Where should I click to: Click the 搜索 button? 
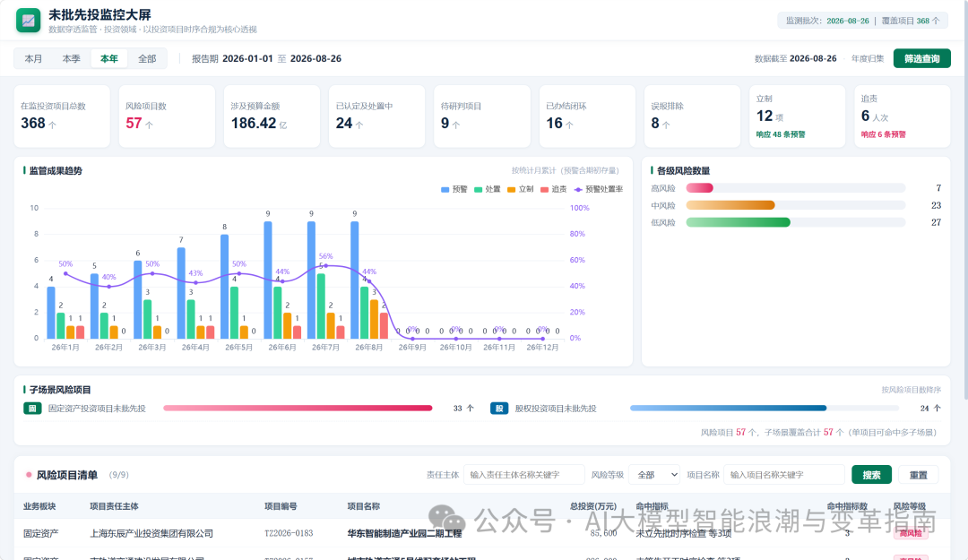872,475
